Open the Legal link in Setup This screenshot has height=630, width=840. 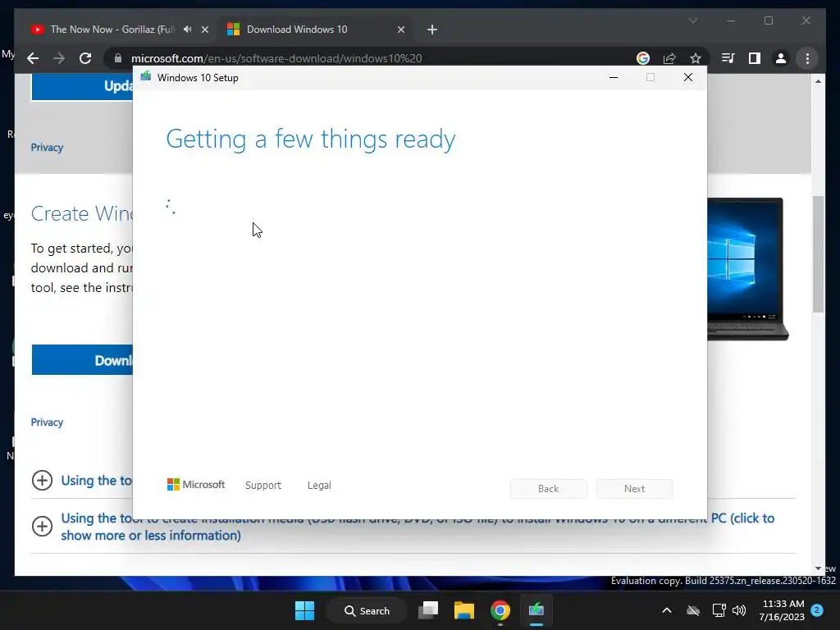(x=319, y=486)
